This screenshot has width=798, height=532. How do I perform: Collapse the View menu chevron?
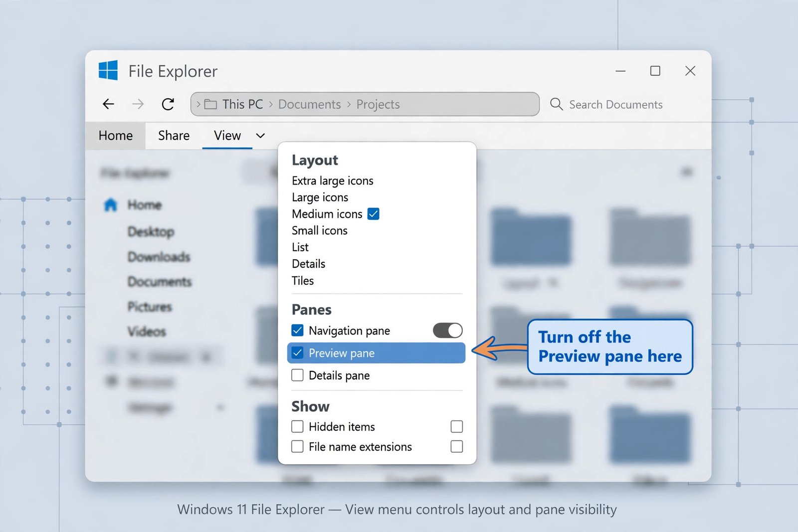[x=260, y=136]
